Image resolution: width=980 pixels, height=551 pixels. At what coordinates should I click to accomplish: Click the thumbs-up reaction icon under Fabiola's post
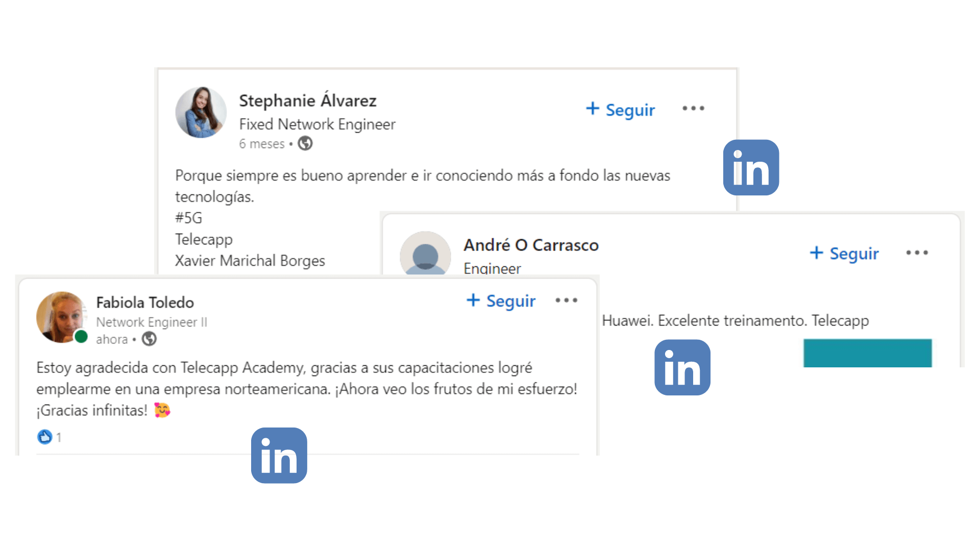(44, 437)
